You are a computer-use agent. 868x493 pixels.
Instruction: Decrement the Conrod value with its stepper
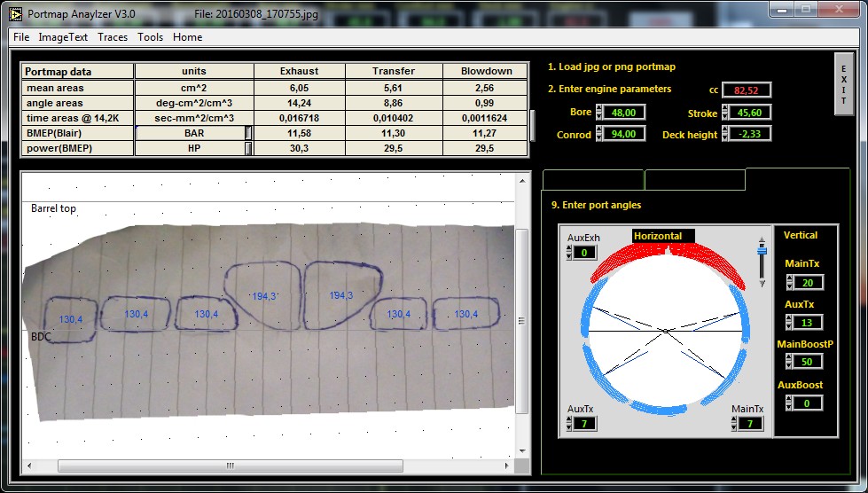point(599,137)
